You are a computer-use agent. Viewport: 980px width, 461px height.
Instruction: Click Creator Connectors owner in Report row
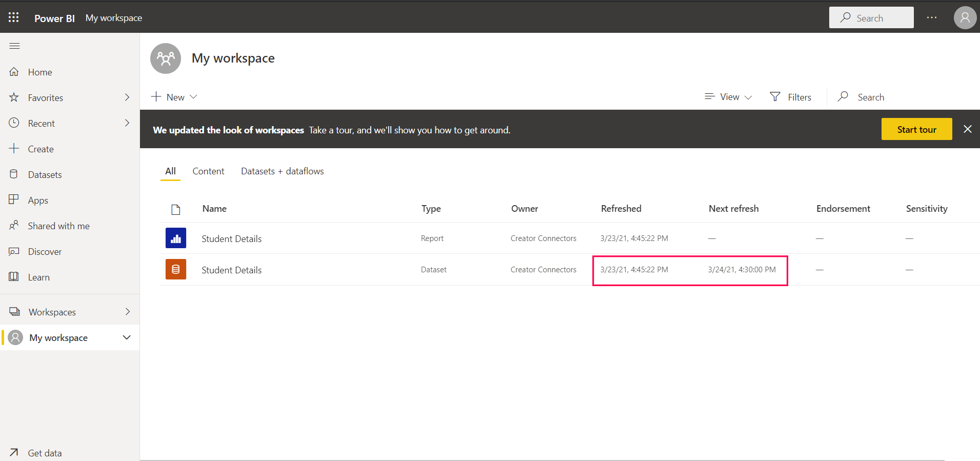544,238
